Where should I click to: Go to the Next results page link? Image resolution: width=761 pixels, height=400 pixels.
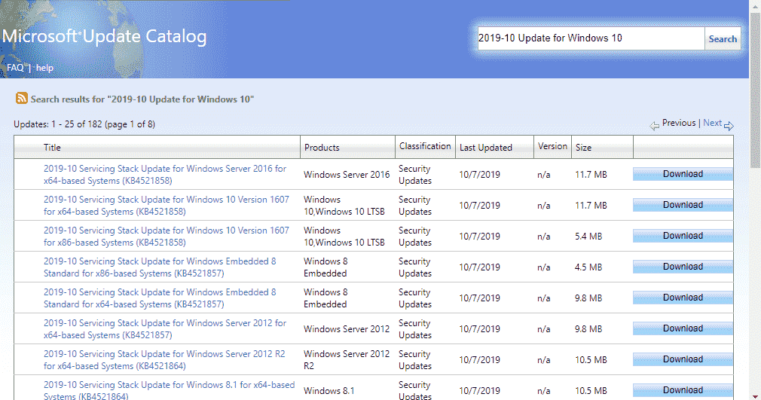pos(712,123)
